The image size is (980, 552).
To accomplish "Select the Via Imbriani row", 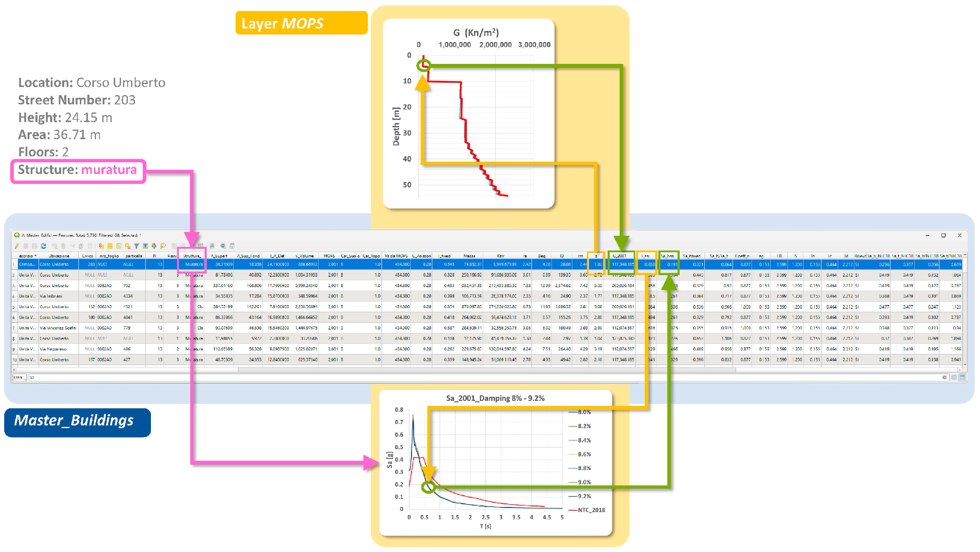I will [51, 296].
